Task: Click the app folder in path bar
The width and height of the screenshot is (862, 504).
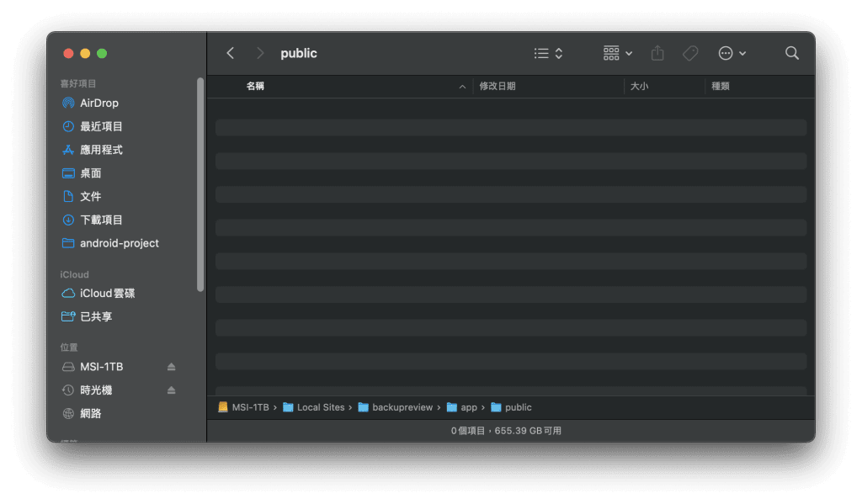Action: [468, 407]
